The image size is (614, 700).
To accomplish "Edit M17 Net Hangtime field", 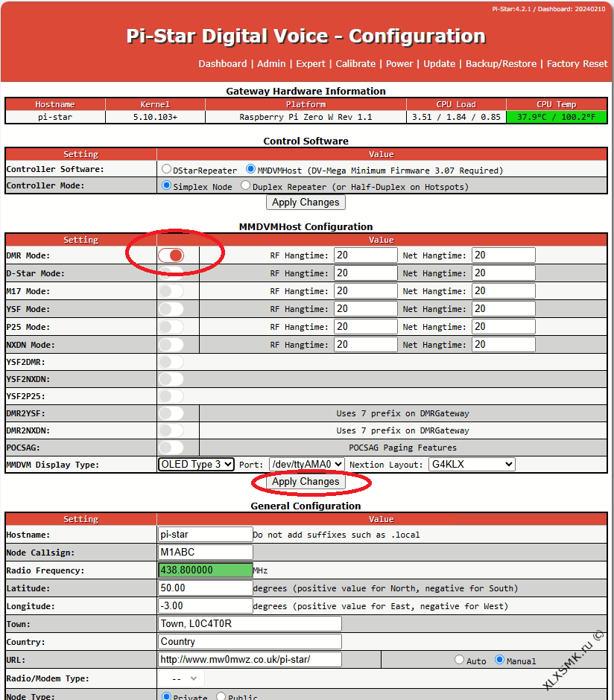I will pos(503,290).
